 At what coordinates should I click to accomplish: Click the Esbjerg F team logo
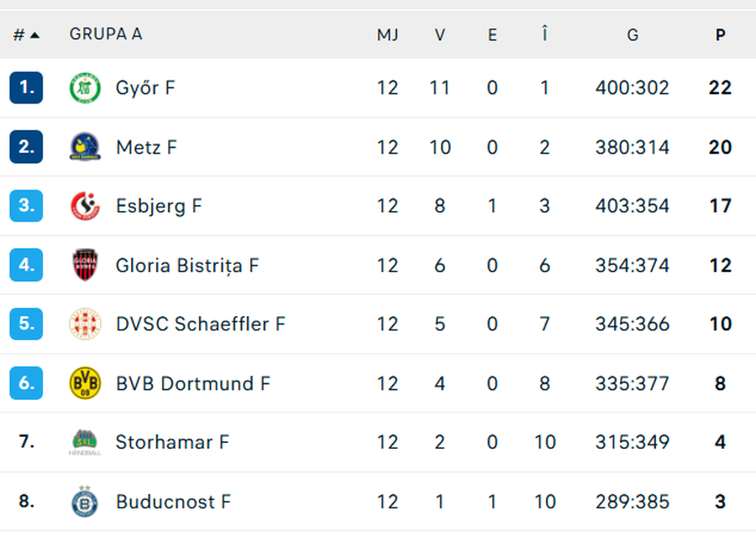pyautogui.click(x=85, y=206)
